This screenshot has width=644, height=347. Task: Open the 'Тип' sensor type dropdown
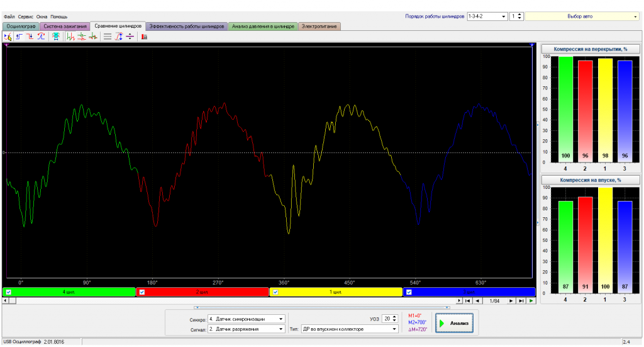(350, 329)
